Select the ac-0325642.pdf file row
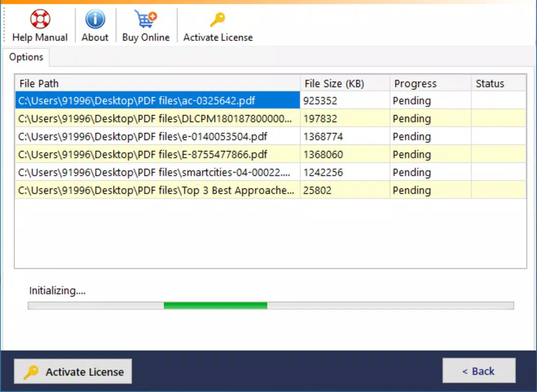This screenshot has height=392, width=537. [x=270, y=100]
